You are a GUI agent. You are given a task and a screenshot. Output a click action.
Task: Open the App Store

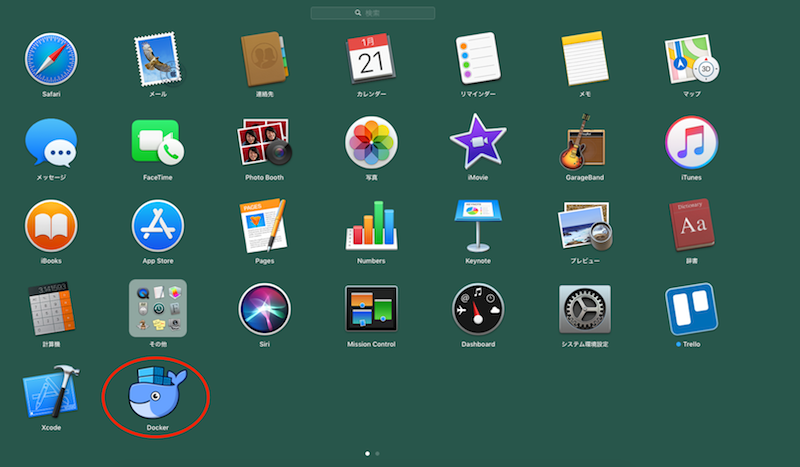158,226
